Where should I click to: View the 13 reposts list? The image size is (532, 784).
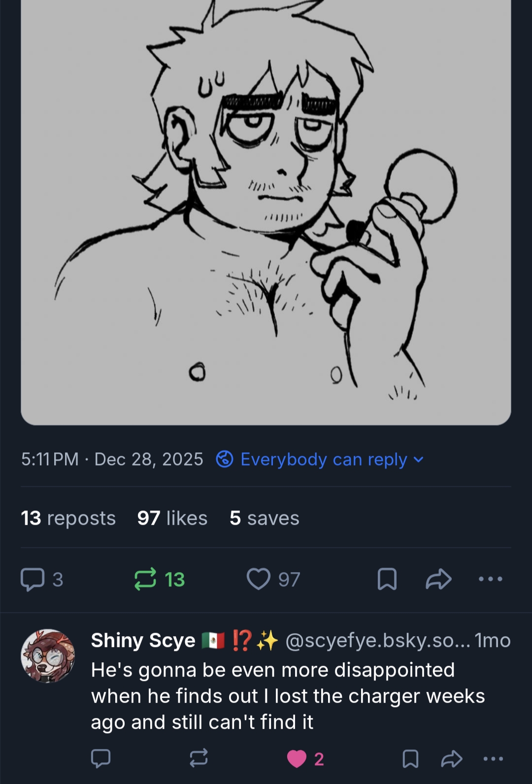(68, 518)
